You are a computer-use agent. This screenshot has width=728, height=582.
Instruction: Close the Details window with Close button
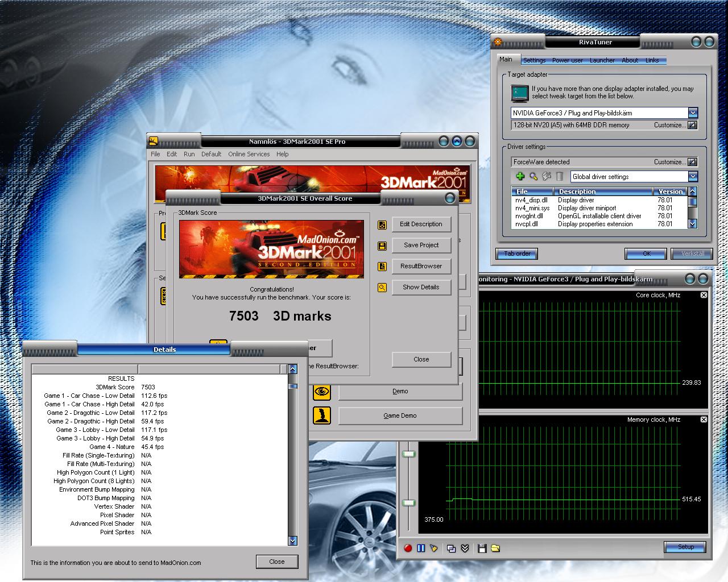tap(277, 562)
